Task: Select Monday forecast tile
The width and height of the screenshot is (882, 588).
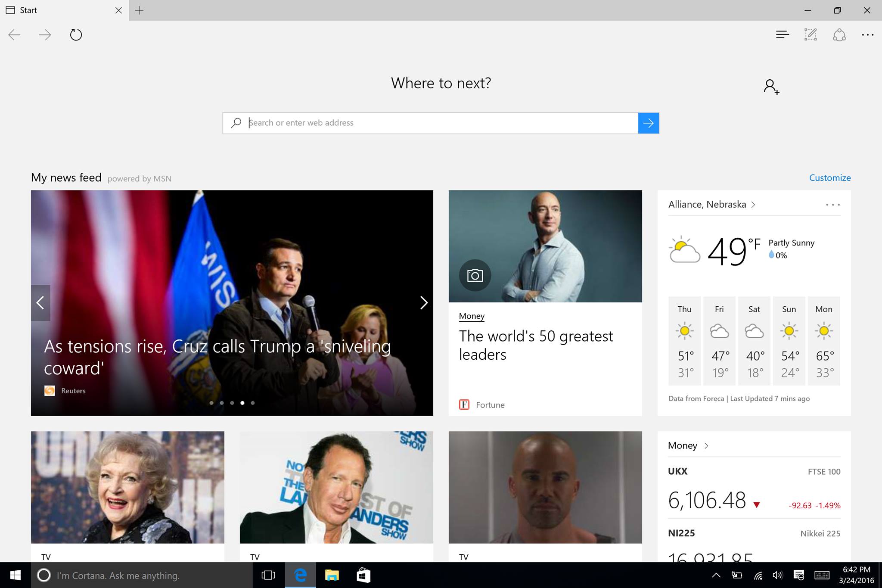Action: [824, 341]
